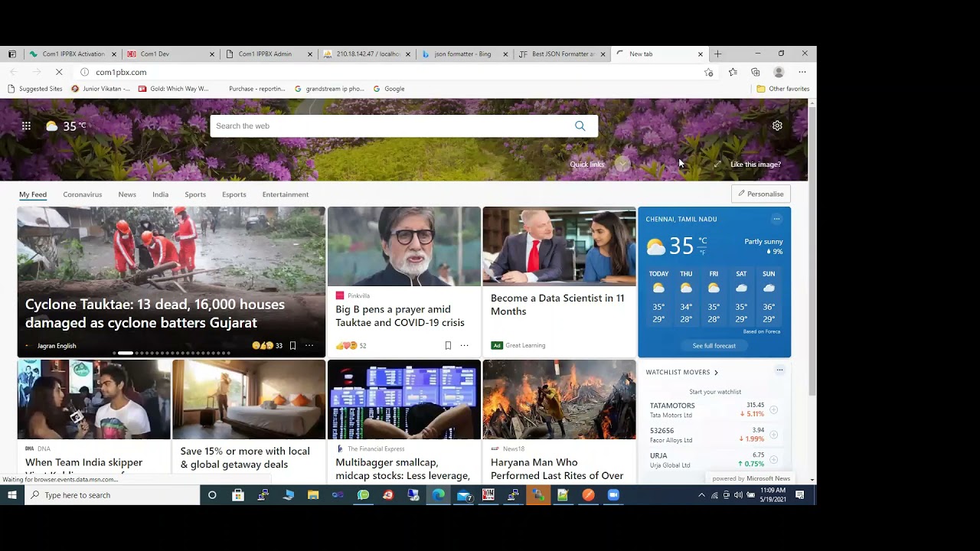Add this page to favorites star

[x=709, y=72]
